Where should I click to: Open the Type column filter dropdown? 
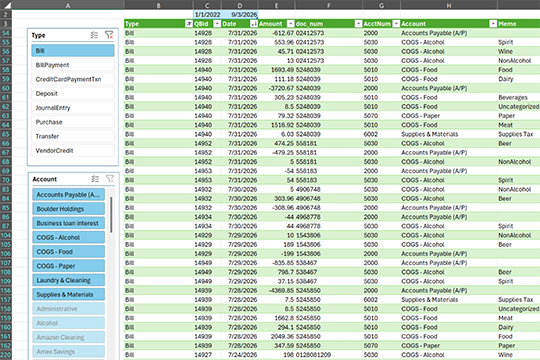(x=189, y=24)
